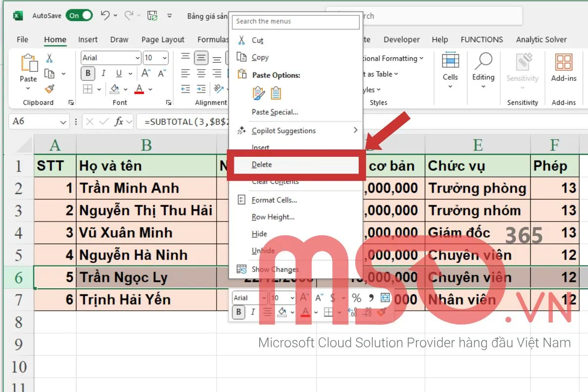Image resolution: width=588 pixels, height=392 pixels.
Task: Click the Percent Style icon on mini toolbar
Action: 356,297
